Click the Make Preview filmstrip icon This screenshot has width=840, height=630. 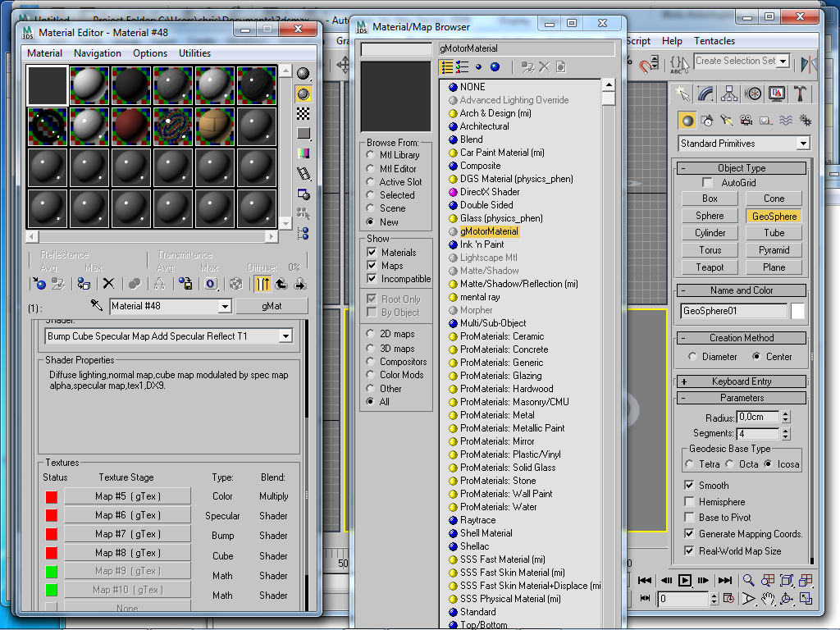[x=304, y=174]
